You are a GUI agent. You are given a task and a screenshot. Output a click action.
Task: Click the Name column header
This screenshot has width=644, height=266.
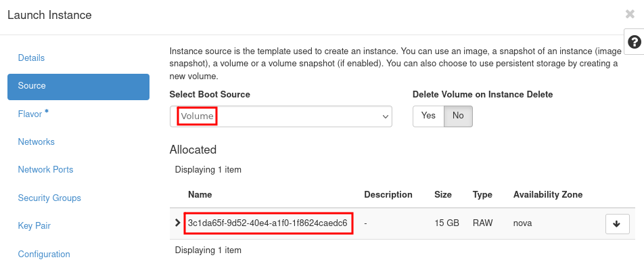200,194
